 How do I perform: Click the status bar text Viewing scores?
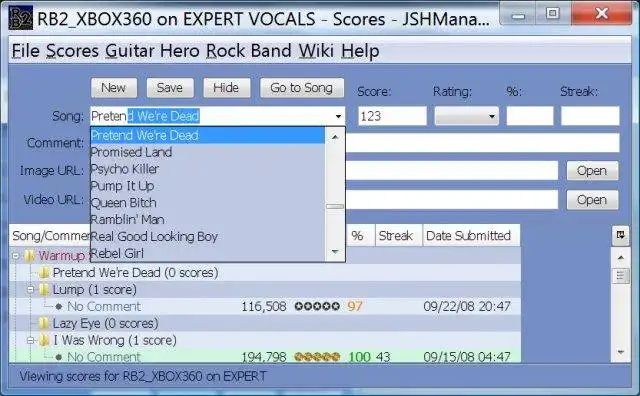tap(143, 376)
